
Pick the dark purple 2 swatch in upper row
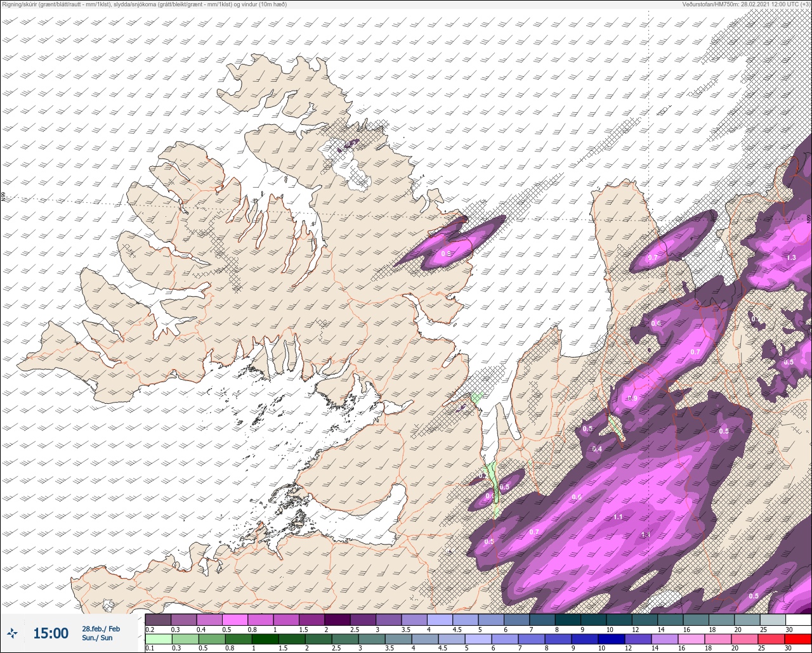[x=337, y=619]
